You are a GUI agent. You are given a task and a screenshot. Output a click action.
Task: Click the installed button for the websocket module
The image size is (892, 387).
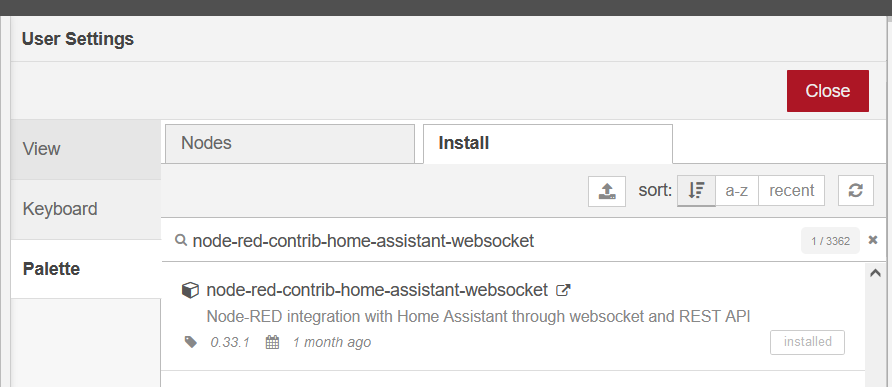pyautogui.click(x=807, y=342)
